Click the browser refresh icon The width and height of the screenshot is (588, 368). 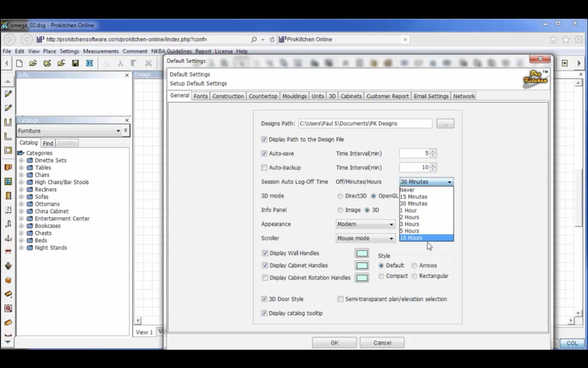click(272, 40)
